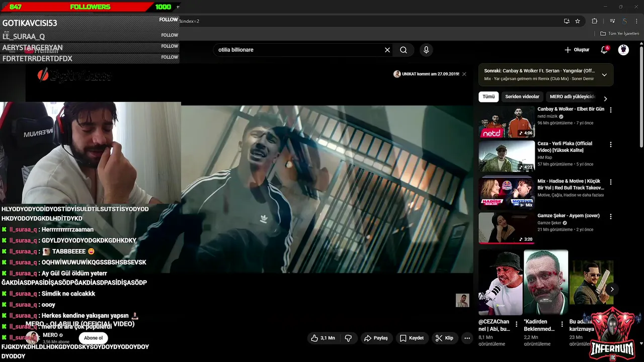Click the netd müzik channel name

point(547,116)
